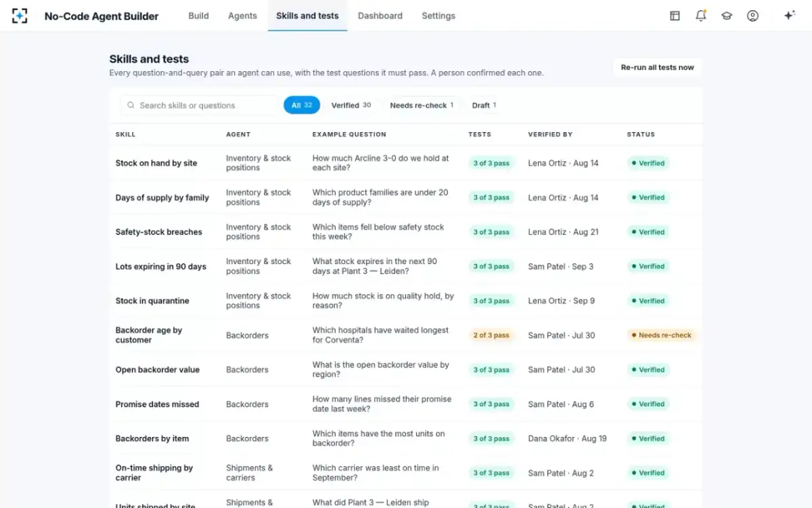The image size is (812, 508).
Task: Open the sparkle AI assistant icon
Action: (x=789, y=16)
